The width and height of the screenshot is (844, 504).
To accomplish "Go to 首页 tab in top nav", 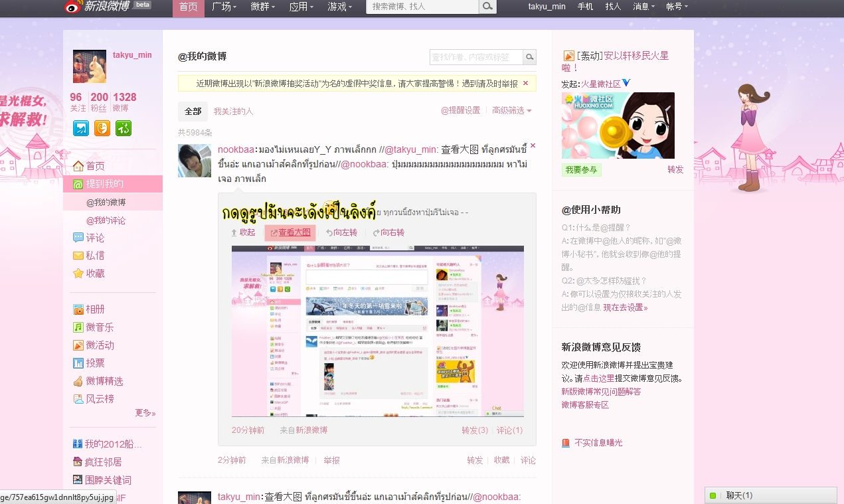I will coord(189,7).
